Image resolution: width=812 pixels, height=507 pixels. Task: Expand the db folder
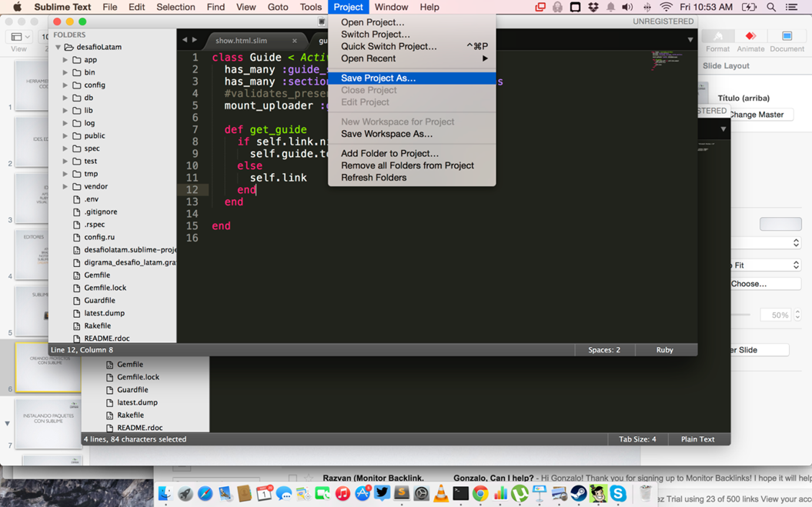65,98
